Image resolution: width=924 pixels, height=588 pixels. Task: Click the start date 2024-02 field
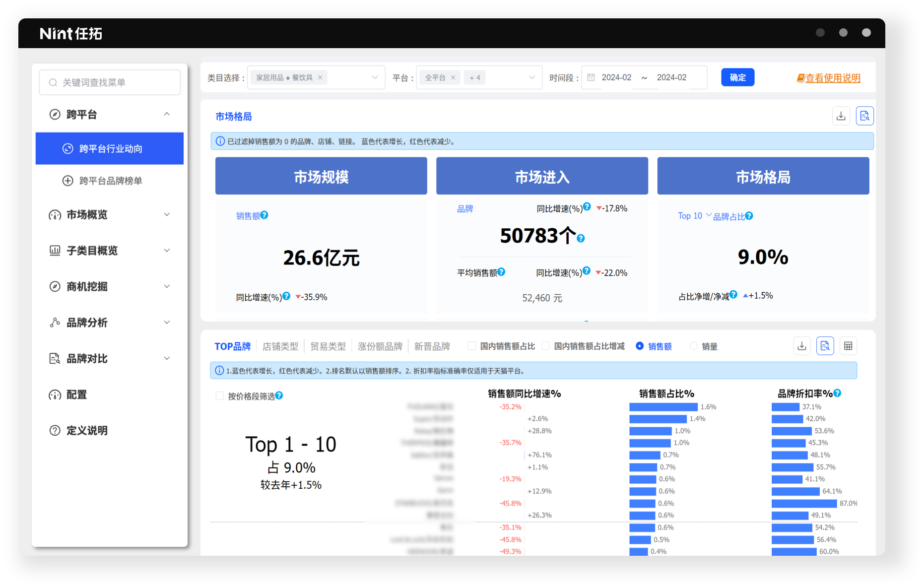616,77
